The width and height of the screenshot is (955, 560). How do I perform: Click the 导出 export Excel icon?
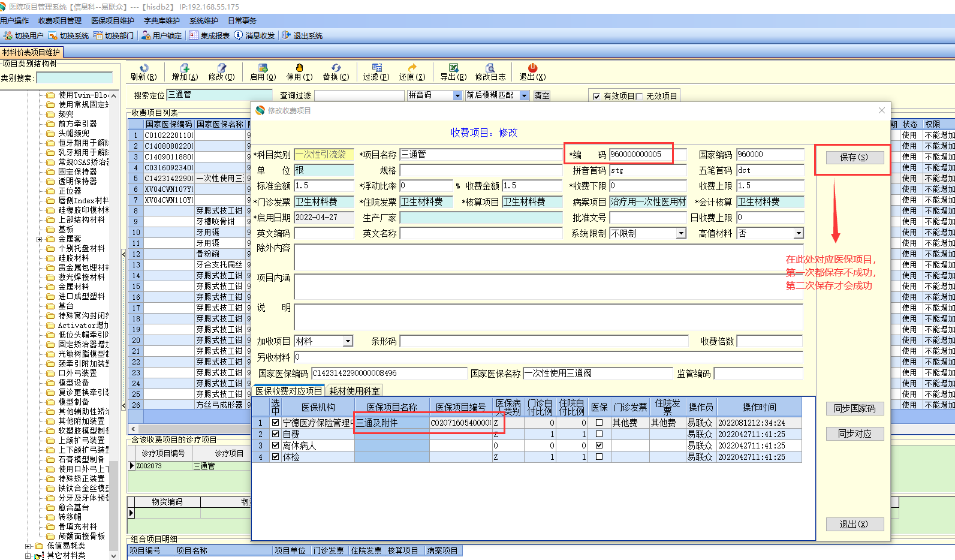click(x=453, y=68)
